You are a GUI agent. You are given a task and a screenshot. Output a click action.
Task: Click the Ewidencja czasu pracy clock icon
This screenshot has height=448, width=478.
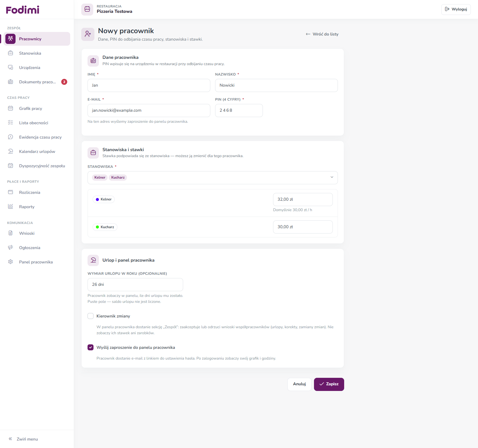pyautogui.click(x=10, y=137)
